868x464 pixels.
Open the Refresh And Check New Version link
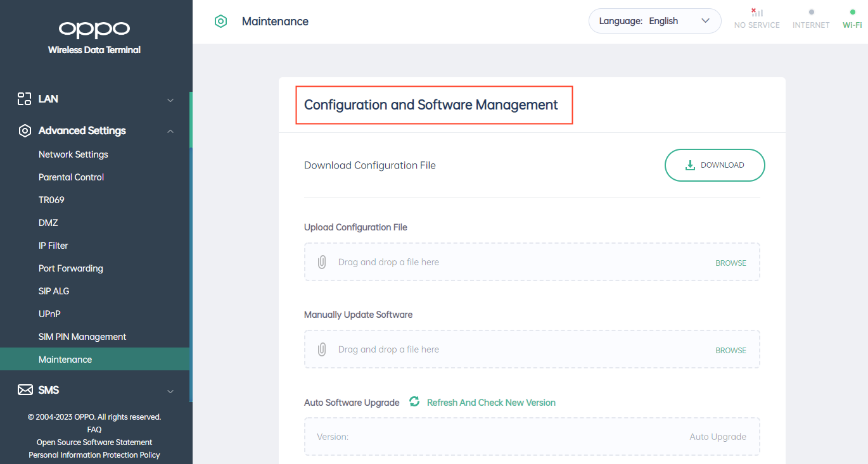click(491, 402)
